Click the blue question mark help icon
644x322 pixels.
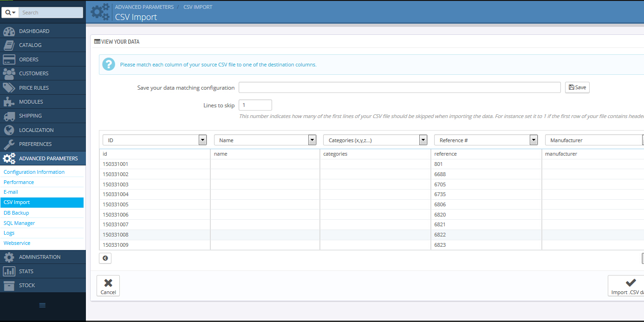108,64
